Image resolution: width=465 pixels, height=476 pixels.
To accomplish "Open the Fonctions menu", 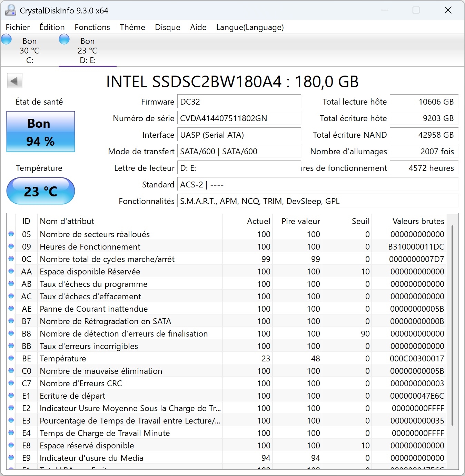I will (92, 27).
